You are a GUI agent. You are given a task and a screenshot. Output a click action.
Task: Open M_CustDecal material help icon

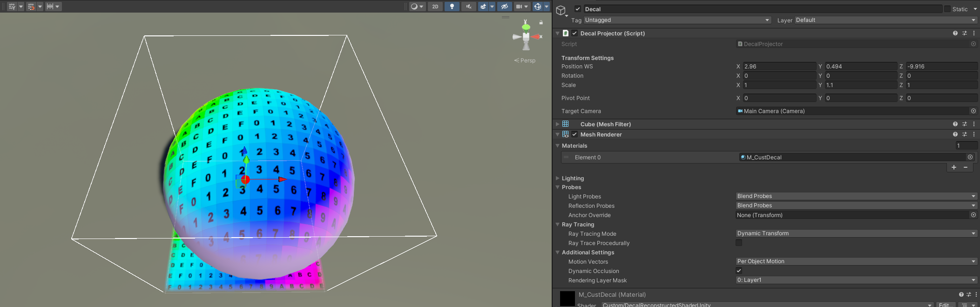961,294
